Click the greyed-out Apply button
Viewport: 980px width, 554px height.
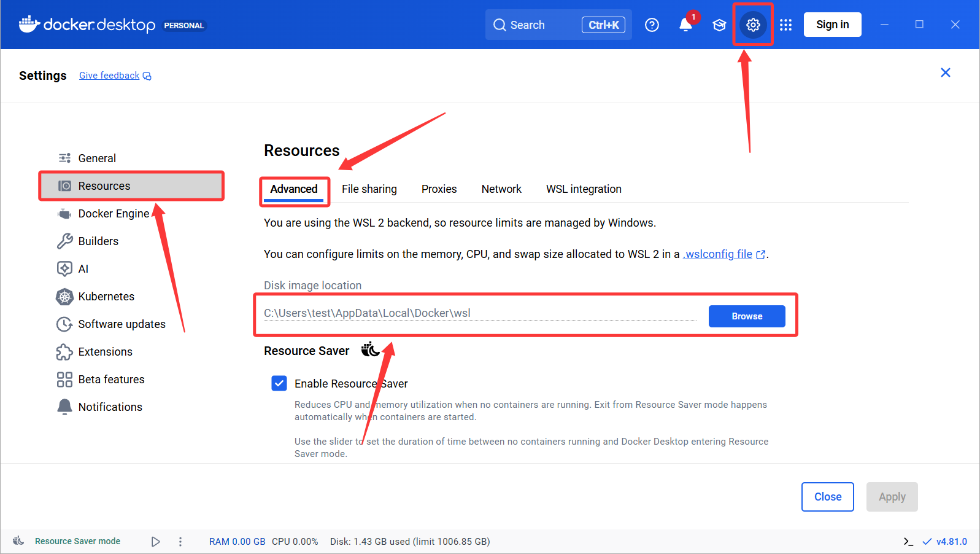click(x=892, y=497)
